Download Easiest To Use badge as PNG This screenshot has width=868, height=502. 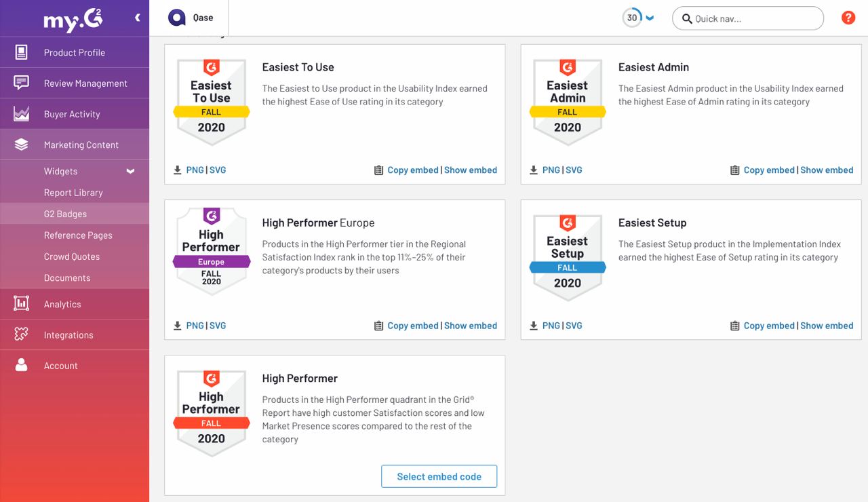[195, 170]
